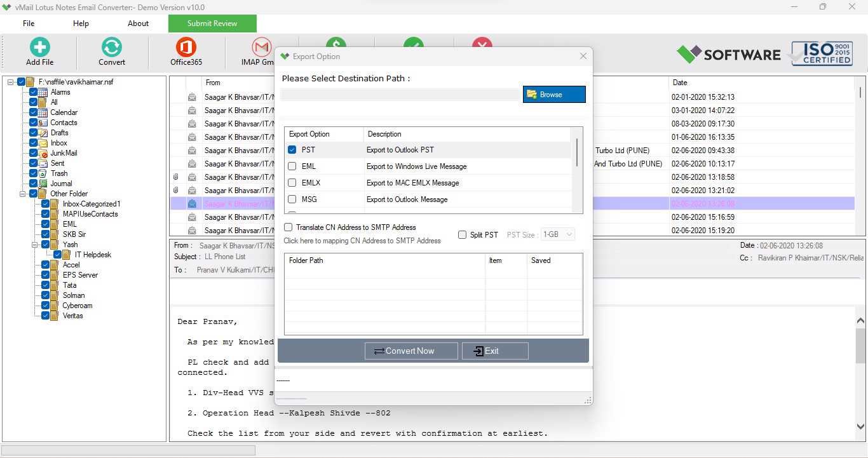Click the Convert Now button
The width and height of the screenshot is (868, 458).
(x=411, y=351)
